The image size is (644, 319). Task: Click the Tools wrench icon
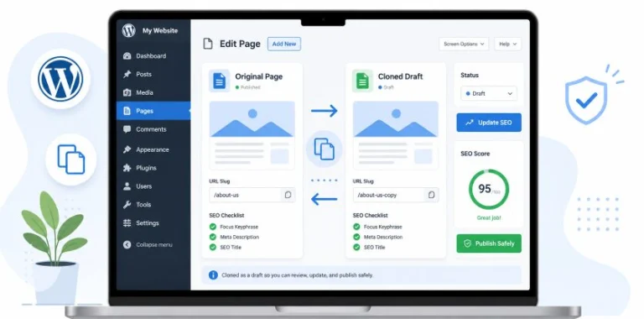coord(127,205)
